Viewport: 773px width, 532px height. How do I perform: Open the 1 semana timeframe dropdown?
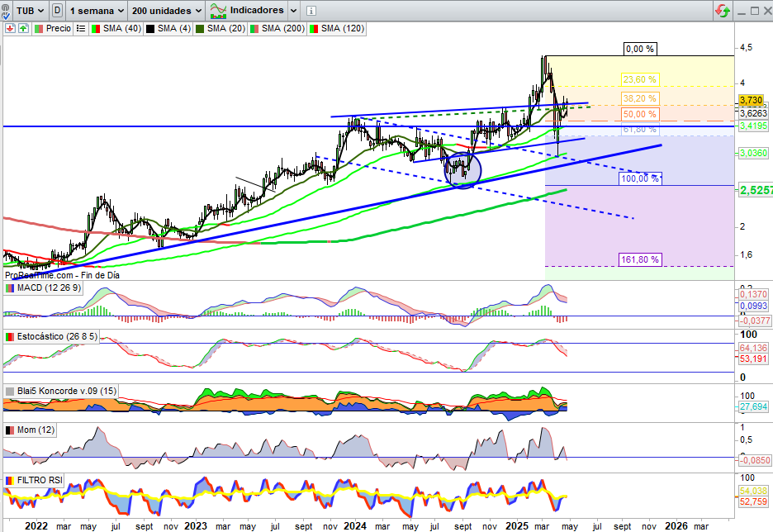coord(96,11)
